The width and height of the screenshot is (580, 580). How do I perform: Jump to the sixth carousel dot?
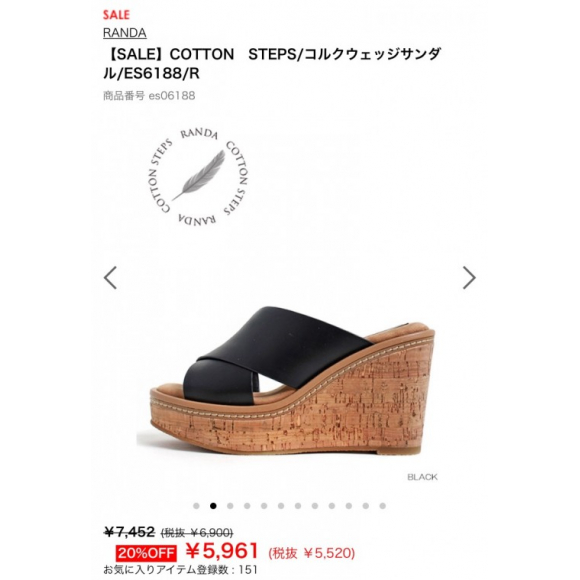pyautogui.click(x=281, y=506)
